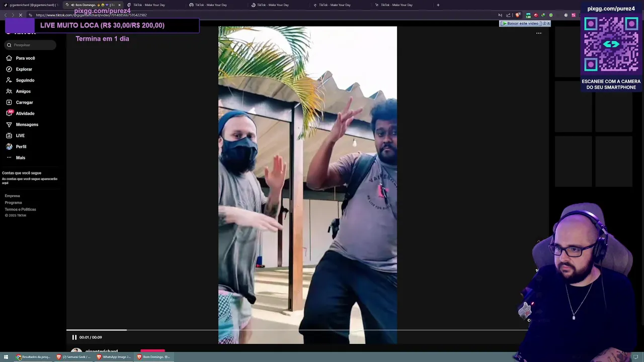Click the share page icon in toolbar
This screenshot has width=644, height=362.
point(508,15)
